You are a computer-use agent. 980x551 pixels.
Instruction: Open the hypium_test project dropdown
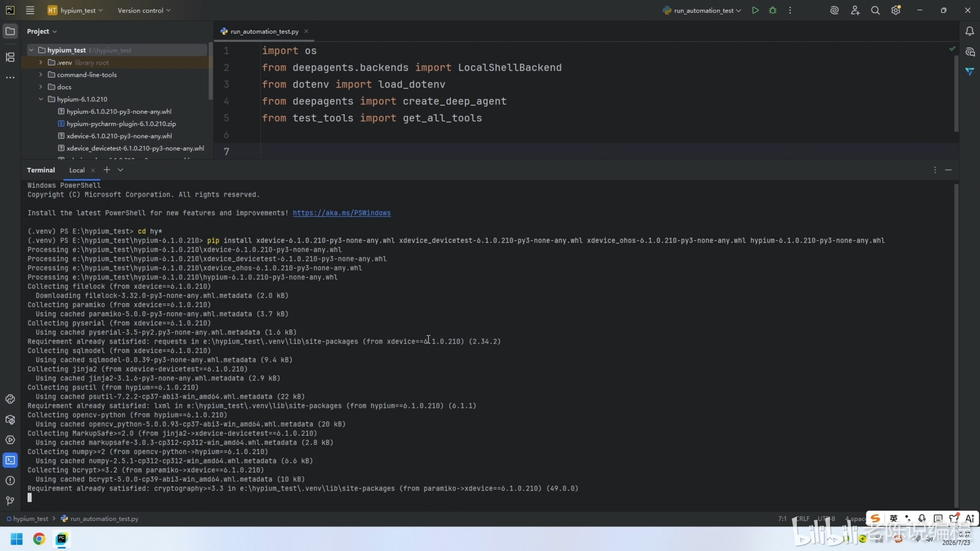click(75, 10)
